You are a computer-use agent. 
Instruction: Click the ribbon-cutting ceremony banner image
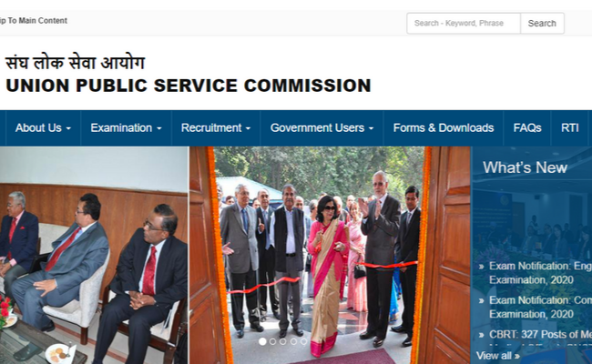coord(330,255)
